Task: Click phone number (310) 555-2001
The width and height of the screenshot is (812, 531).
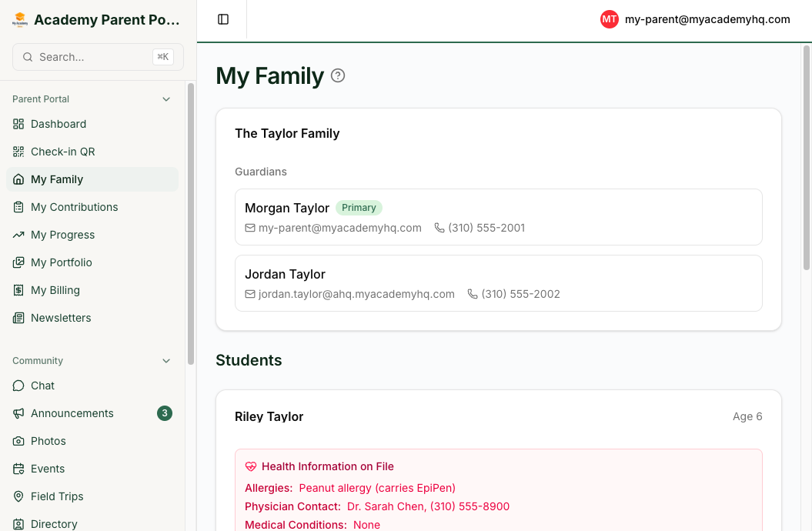Action: coord(486,228)
